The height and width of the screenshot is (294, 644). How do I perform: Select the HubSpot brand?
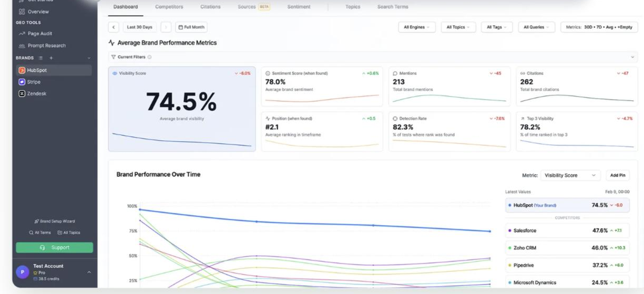tap(54, 70)
